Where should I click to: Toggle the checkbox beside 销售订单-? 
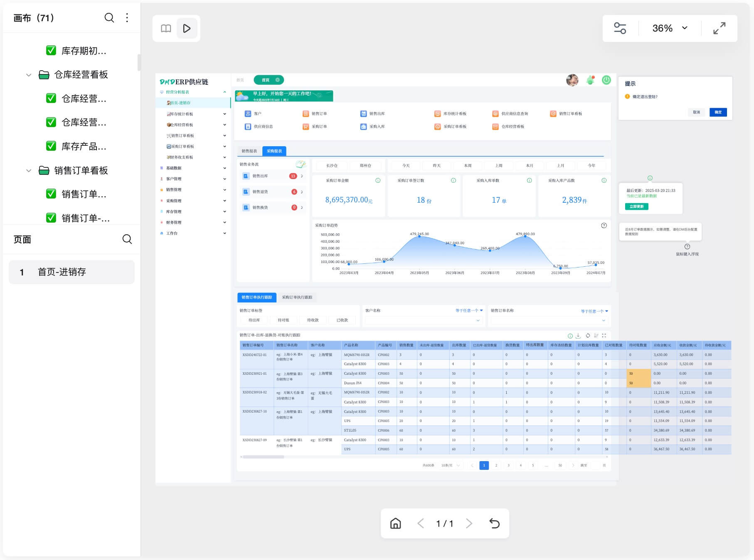pyautogui.click(x=51, y=218)
